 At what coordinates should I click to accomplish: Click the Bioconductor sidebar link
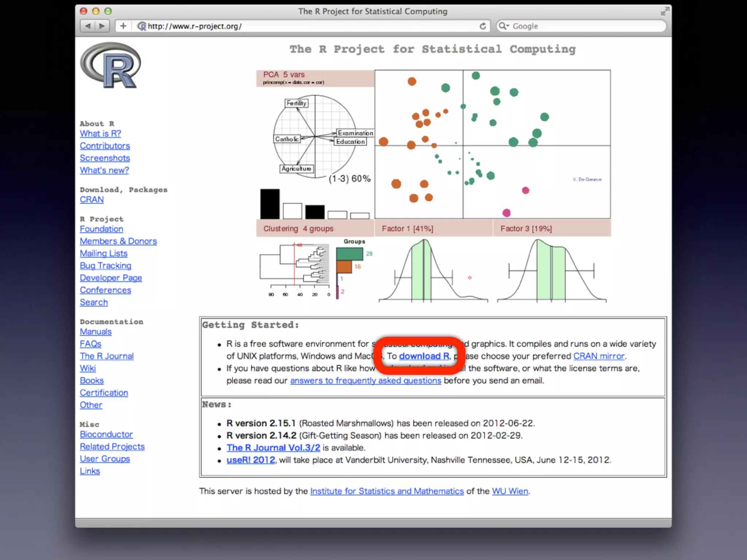point(106,435)
